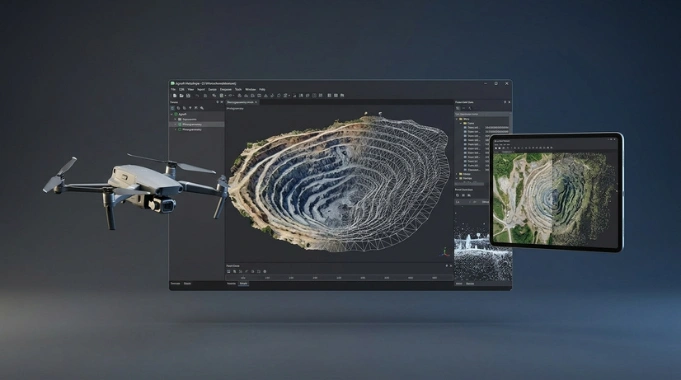681x380 pixels.
Task: Open the Tools menu
Action: [x=238, y=89]
